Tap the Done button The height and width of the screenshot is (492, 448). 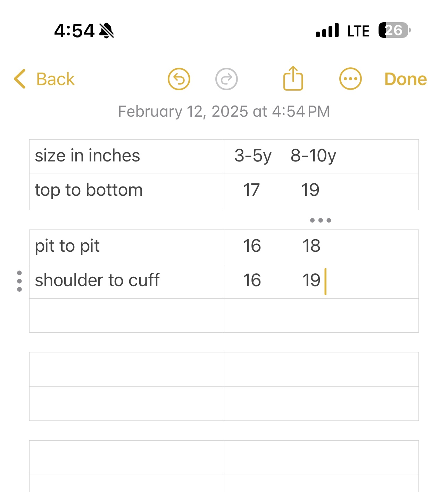tap(405, 79)
